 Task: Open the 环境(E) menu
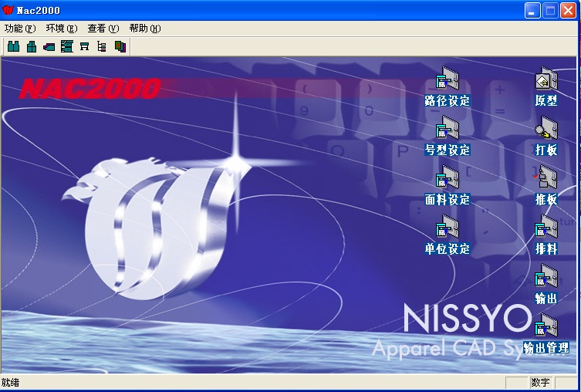point(62,29)
